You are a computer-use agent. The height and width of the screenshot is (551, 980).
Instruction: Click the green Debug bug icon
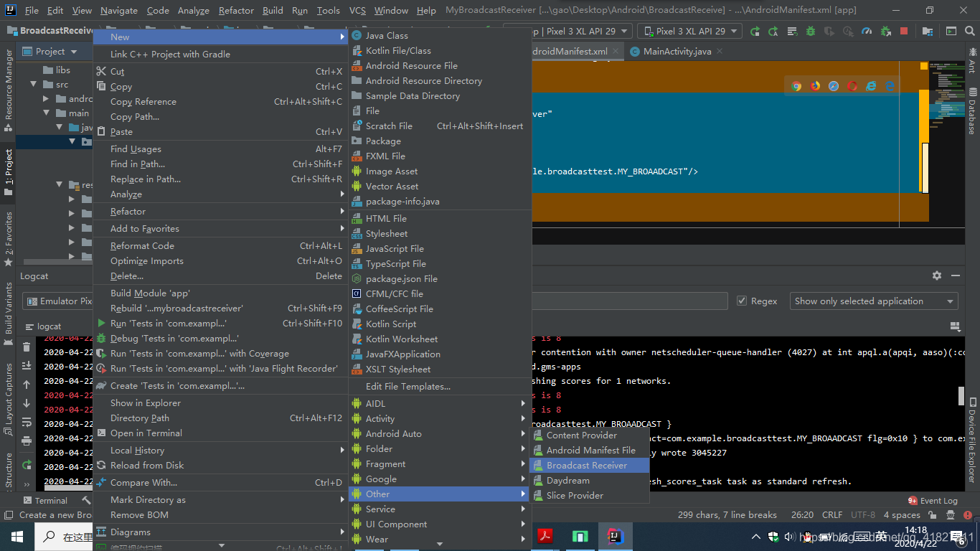click(x=811, y=31)
